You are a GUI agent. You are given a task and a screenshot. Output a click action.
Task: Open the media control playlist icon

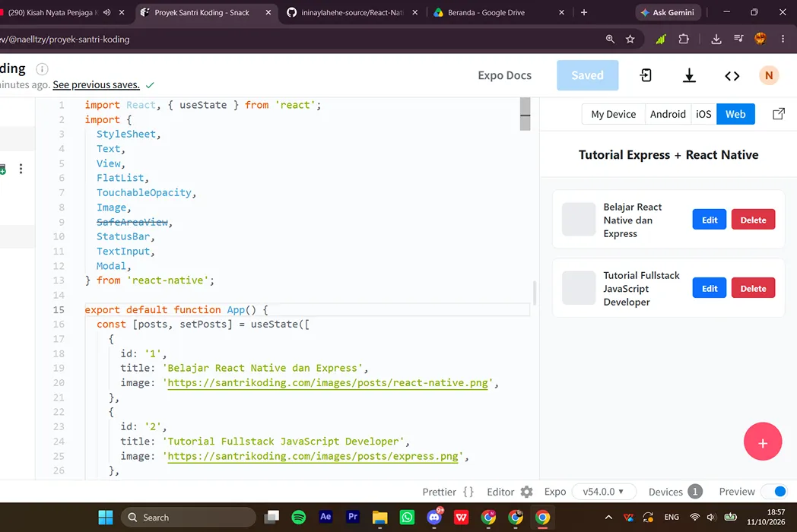738,38
